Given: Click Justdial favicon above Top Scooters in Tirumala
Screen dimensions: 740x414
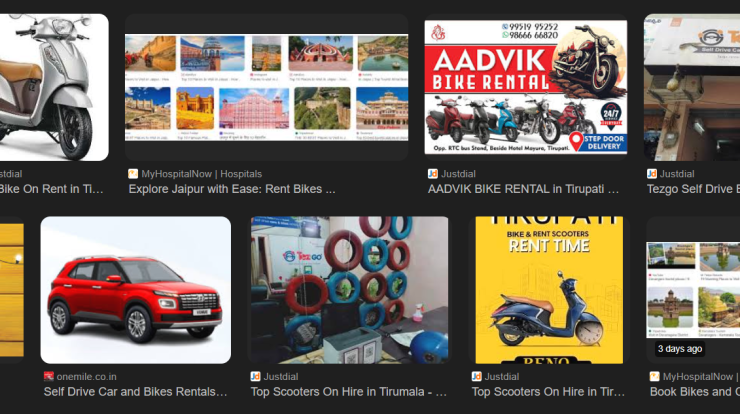Looking at the screenshot, I should pyautogui.click(x=255, y=376).
